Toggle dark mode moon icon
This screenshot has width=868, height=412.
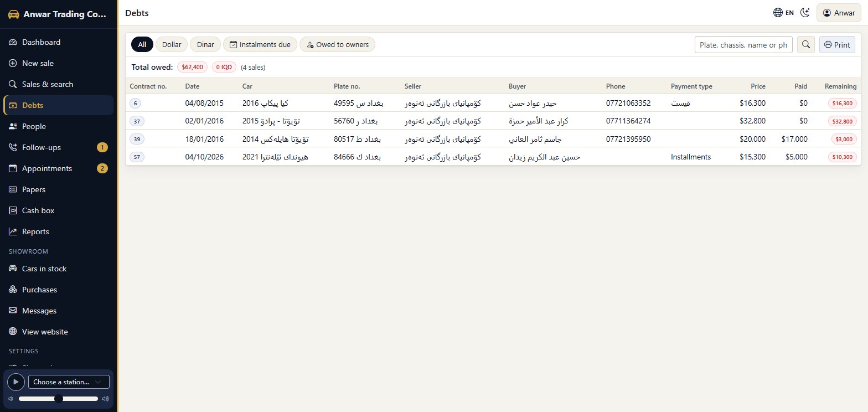pyautogui.click(x=805, y=13)
